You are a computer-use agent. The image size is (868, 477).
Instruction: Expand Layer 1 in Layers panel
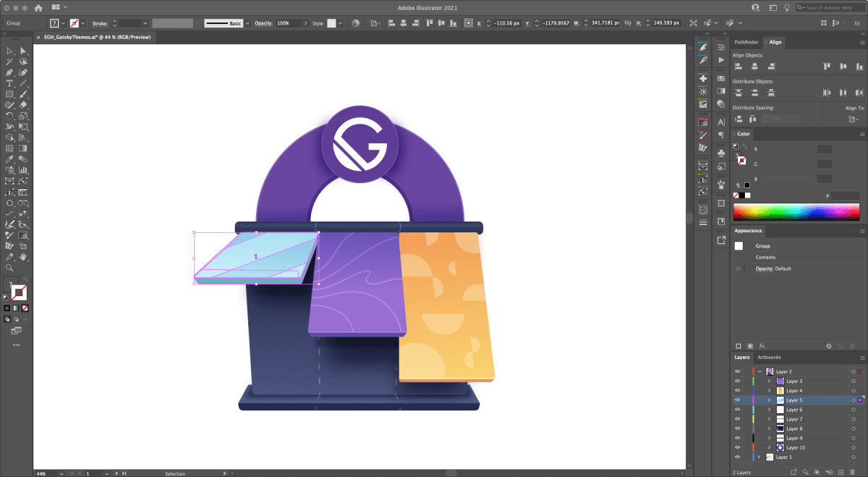click(x=759, y=457)
